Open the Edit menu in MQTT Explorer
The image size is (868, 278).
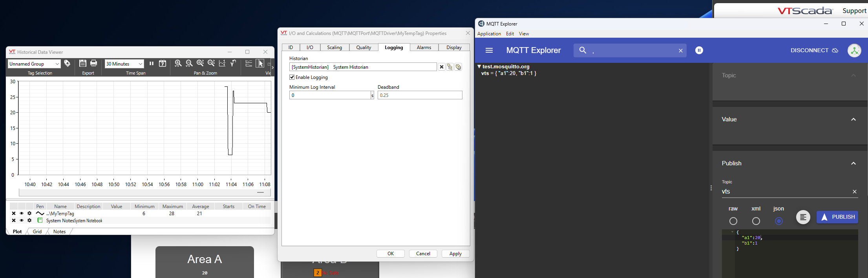pyautogui.click(x=510, y=34)
